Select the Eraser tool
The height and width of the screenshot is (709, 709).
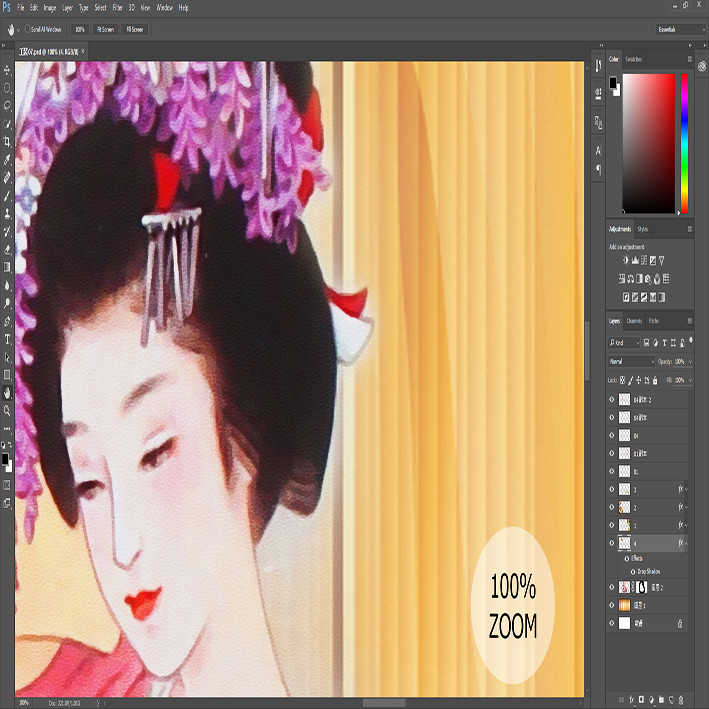click(7, 250)
